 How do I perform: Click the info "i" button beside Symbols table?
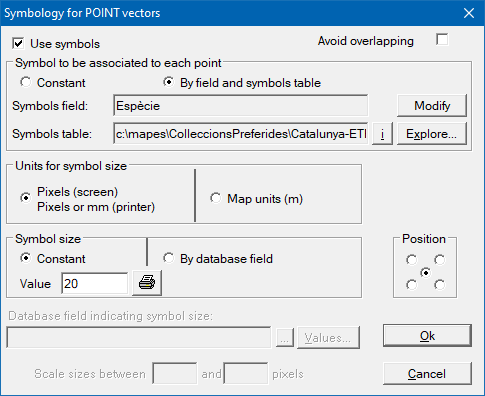tap(382, 134)
